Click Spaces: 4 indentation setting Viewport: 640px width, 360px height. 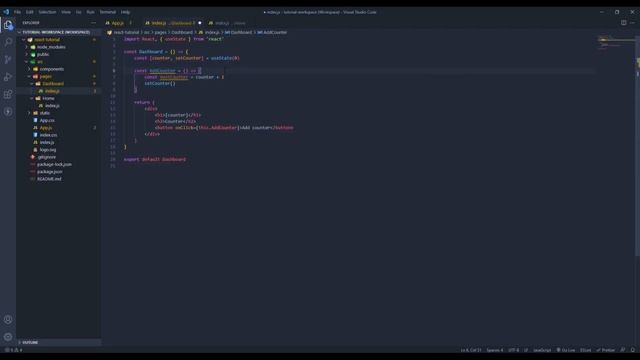point(494,350)
